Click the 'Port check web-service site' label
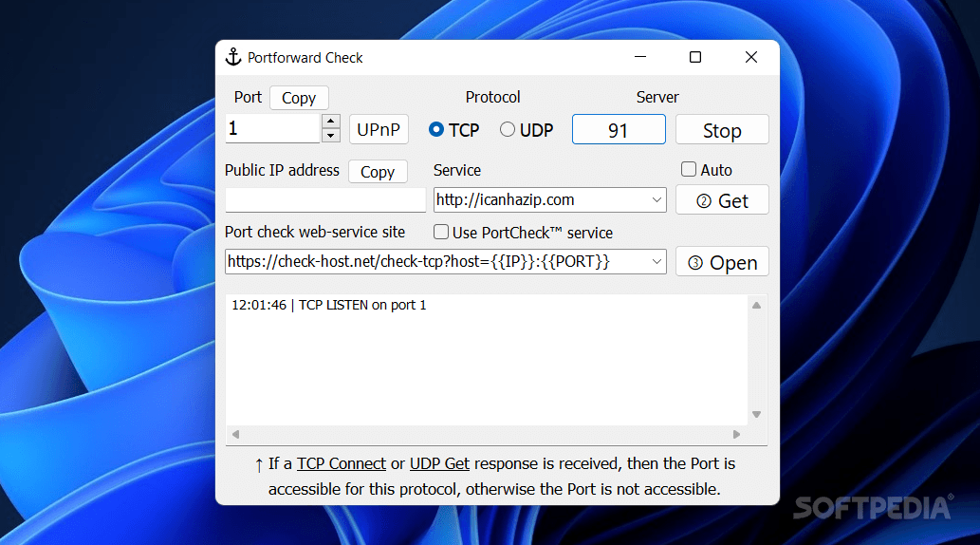 pyautogui.click(x=315, y=232)
